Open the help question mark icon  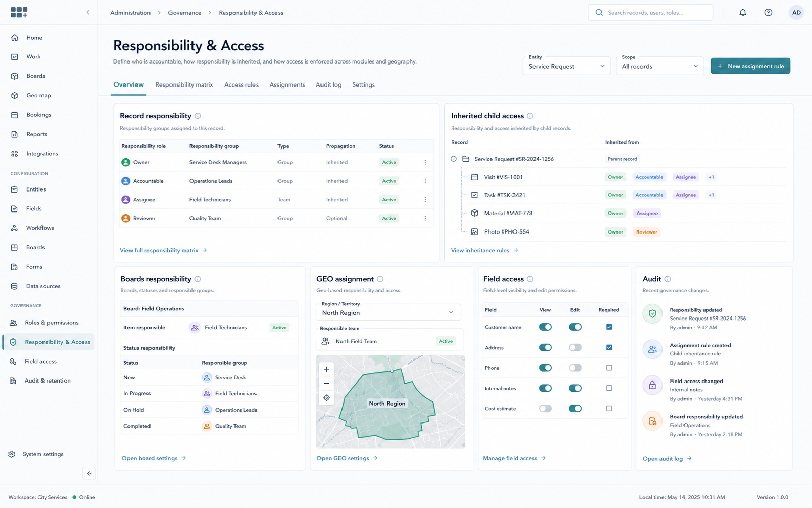(768, 13)
